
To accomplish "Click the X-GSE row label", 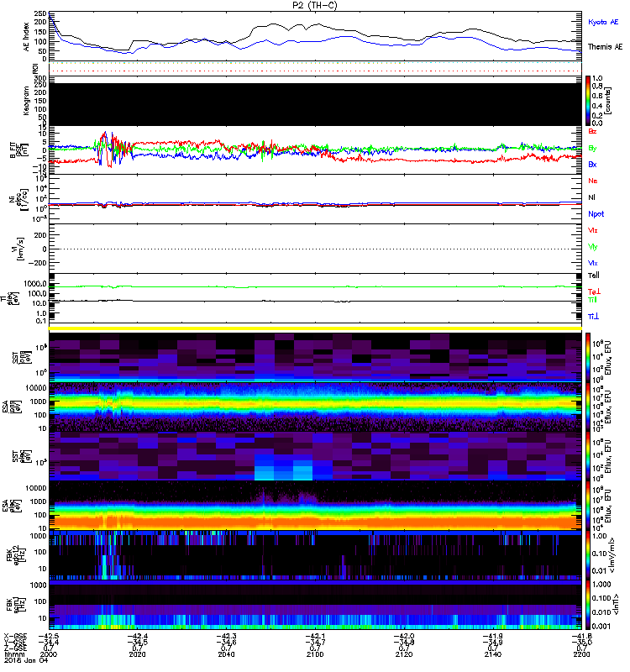I will [x=15, y=636].
